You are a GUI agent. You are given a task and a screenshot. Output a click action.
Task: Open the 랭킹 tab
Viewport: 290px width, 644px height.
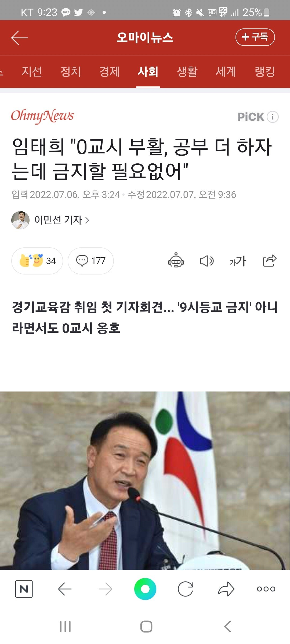(264, 72)
